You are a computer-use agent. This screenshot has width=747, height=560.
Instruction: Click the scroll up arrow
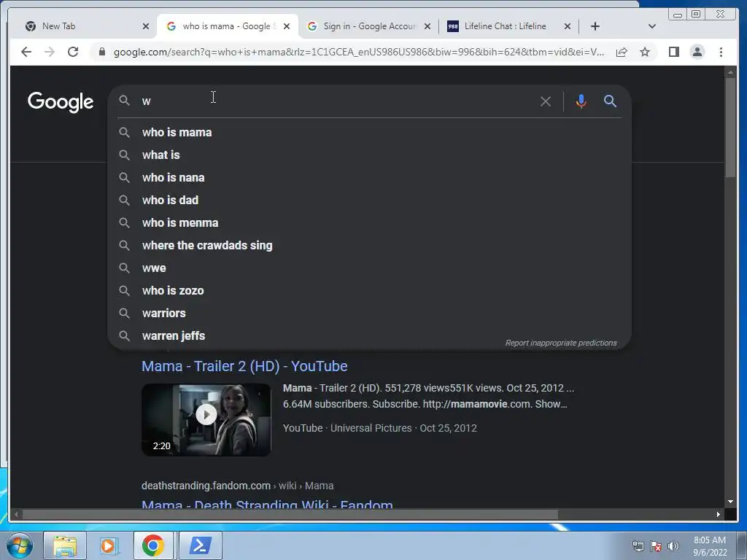(730, 72)
